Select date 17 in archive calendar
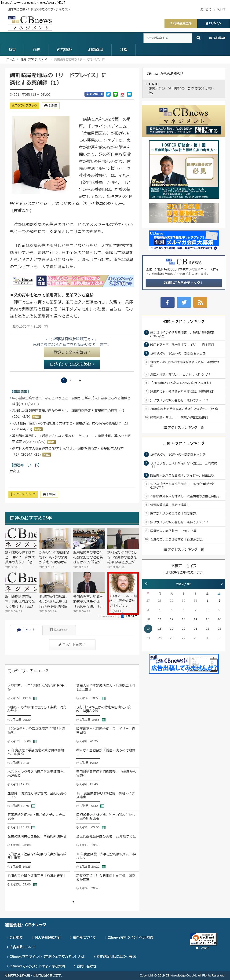The height and width of the screenshot is (980, 230). pos(148,629)
